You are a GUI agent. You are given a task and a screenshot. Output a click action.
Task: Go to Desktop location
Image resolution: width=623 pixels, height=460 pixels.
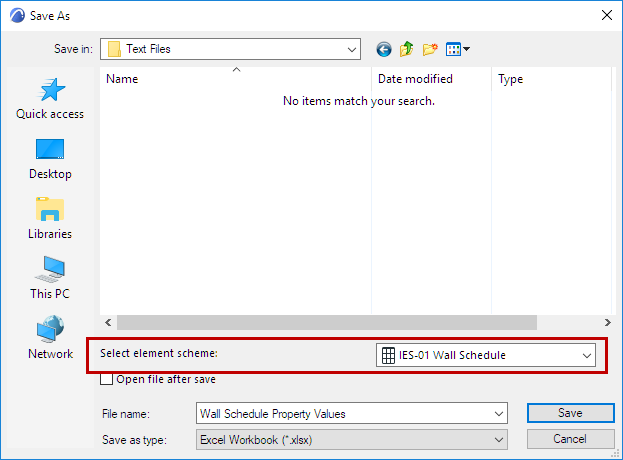coord(50,159)
